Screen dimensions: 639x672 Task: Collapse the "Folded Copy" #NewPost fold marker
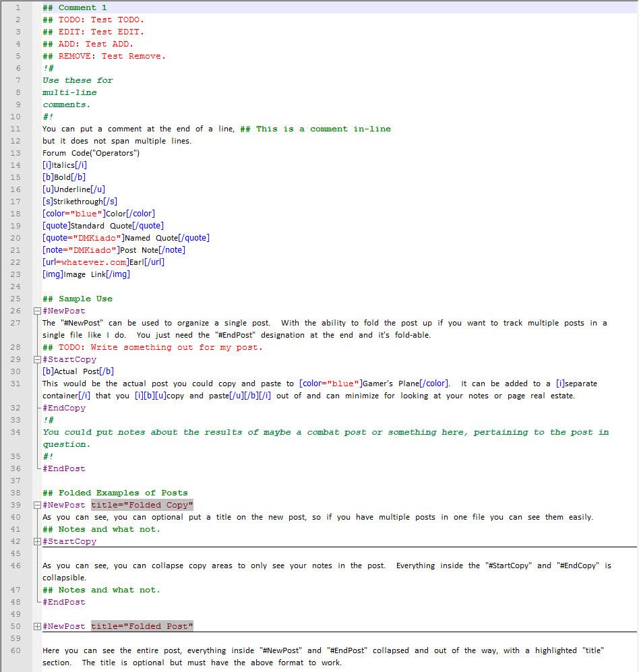click(x=37, y=505)
